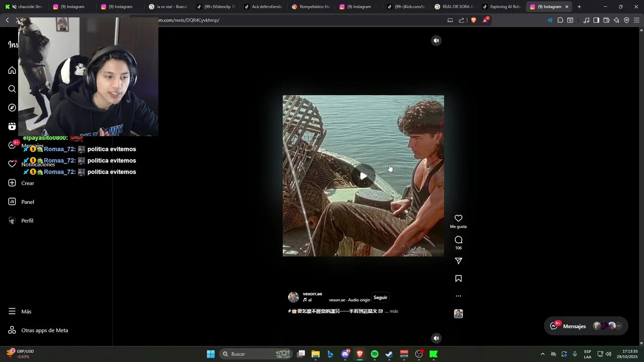
Task: Open Spotify from the taskbar
Action: (374, 354)
